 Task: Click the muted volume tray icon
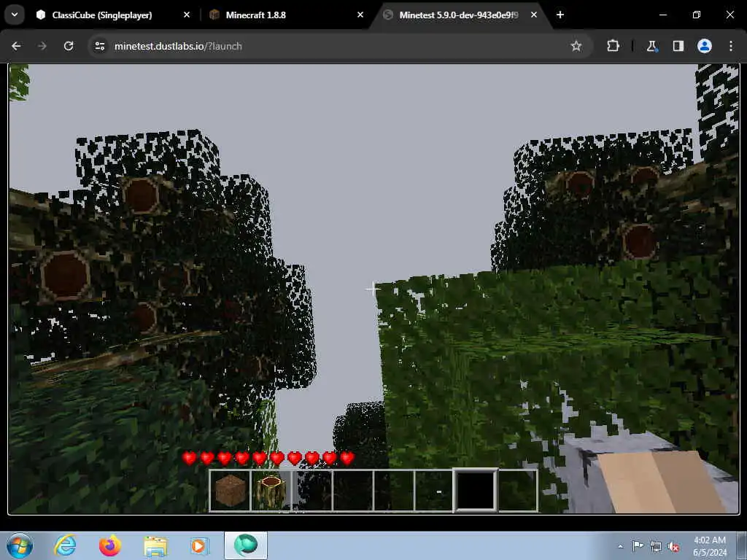tap(673, 547)
